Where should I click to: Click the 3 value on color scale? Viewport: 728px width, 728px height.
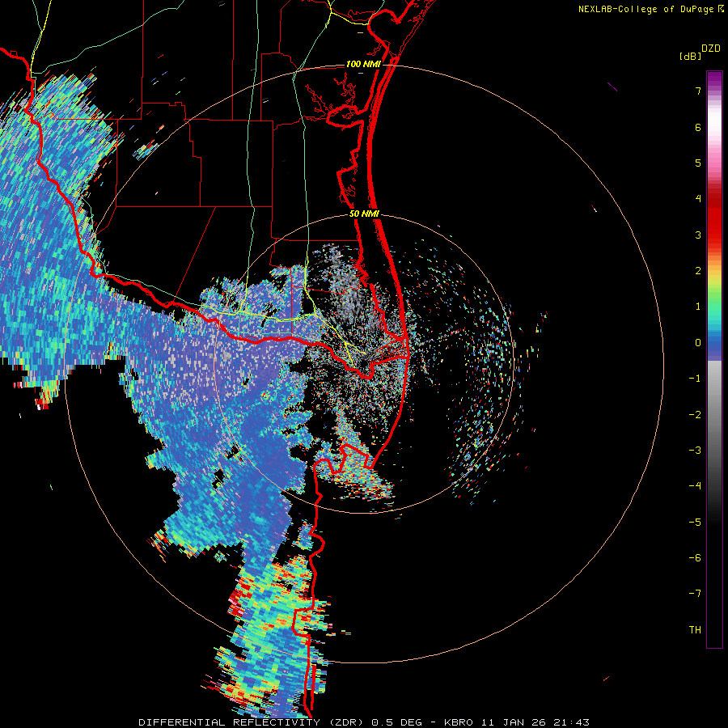(698, 235)
